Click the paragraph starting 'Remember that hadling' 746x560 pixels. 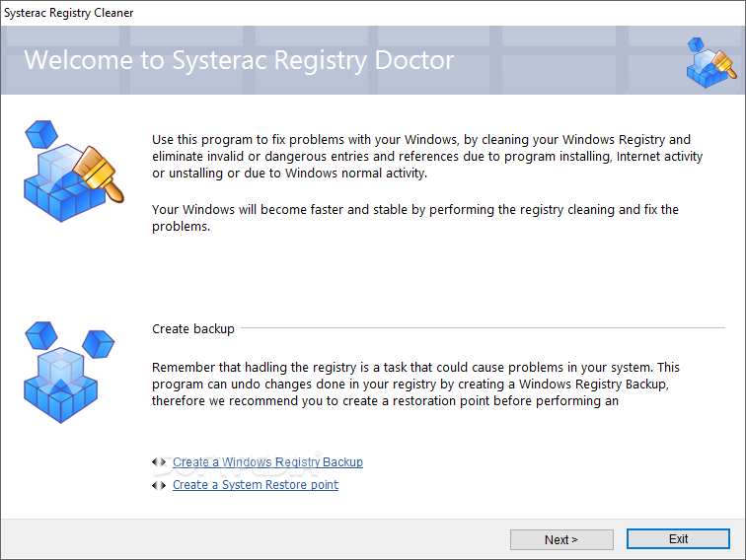pyautogui.click(x=415, y=385)
